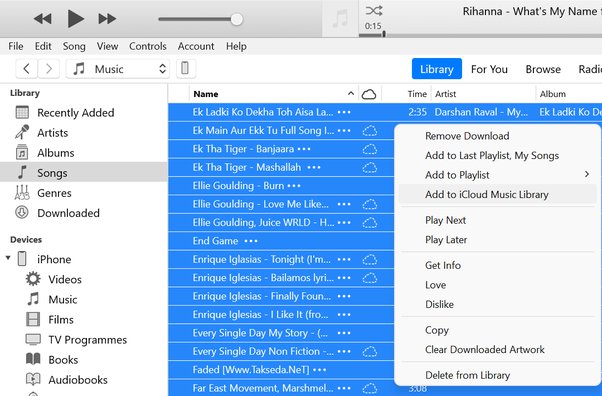Choose Delete from Library
Viewport: 602px width, 396px height.
tap(498, 375)
